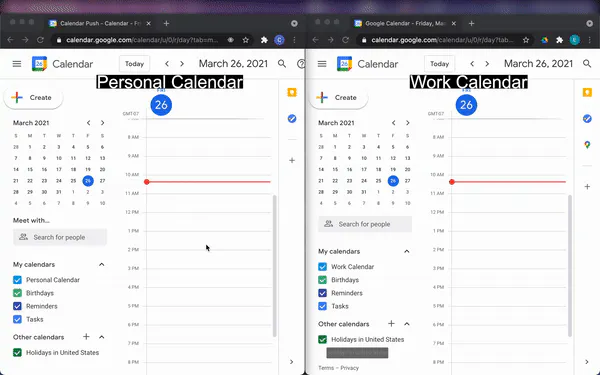The width and height of the screenshot is (600, 375).
Task: Bookmark page star in right browser window
Action: coord(526,40)
